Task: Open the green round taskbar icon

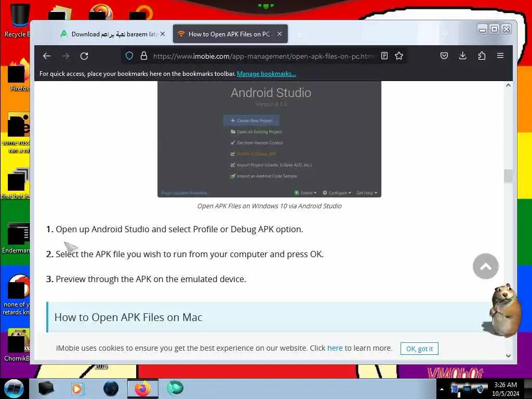Action: (x=175, y=388)
